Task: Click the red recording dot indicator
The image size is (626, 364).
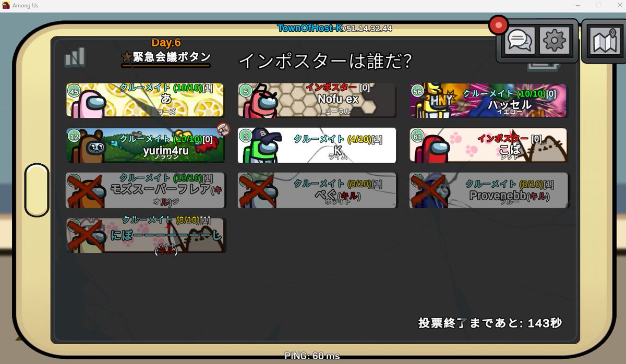Action: point(498,25)
